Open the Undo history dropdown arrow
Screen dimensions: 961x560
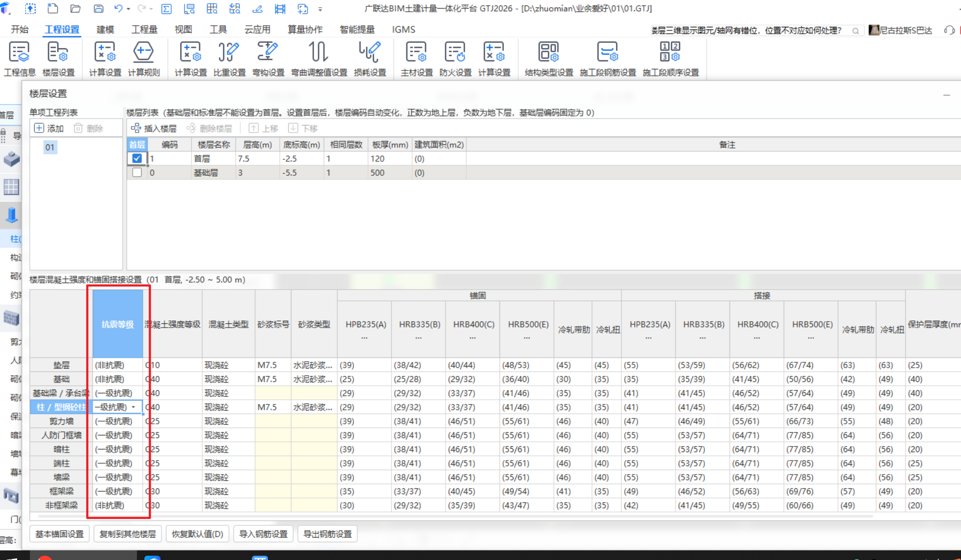[128, 9]
